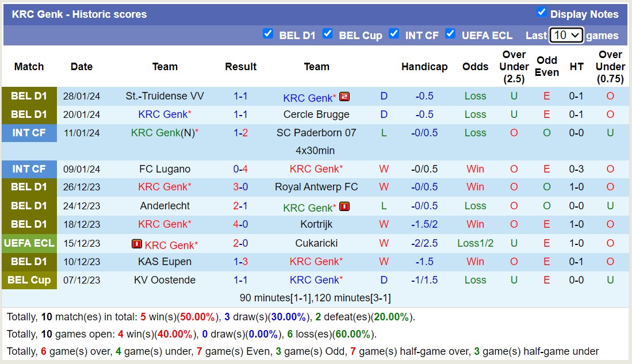
Task: Click the Kortrijk team name
Action: (x=317, y=224)
